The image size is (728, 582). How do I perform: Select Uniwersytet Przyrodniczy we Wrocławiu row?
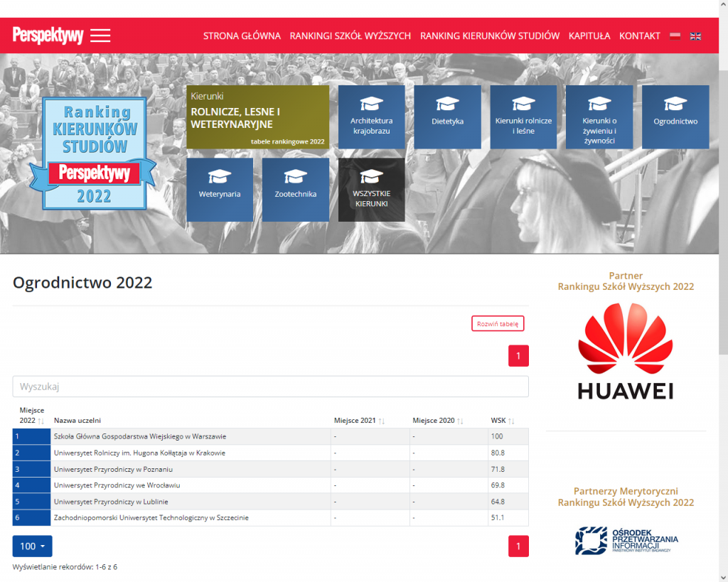tap(271, 485)
